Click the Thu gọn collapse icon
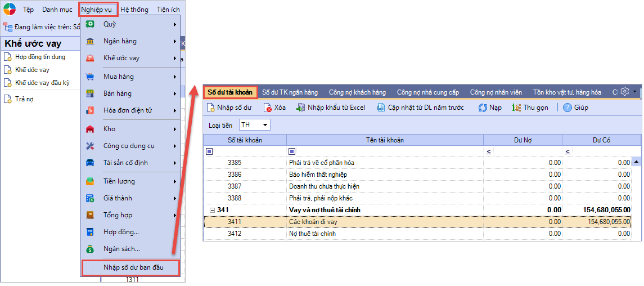This screenshot has width=644, height=286. click(516, 108)
